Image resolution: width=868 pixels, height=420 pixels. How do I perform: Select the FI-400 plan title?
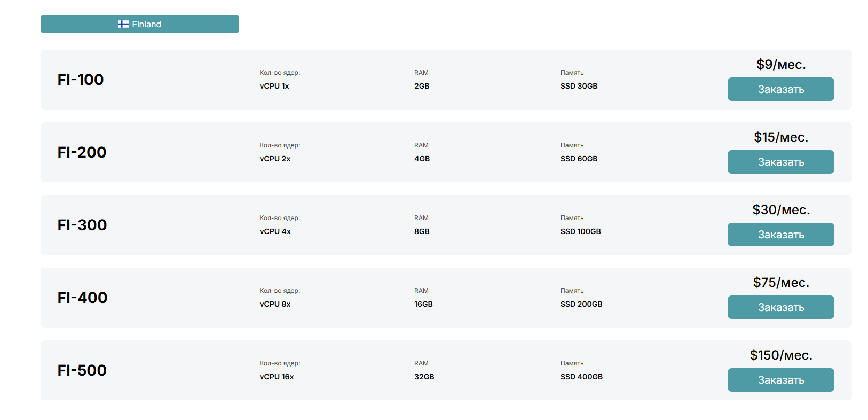pos(82,298)
